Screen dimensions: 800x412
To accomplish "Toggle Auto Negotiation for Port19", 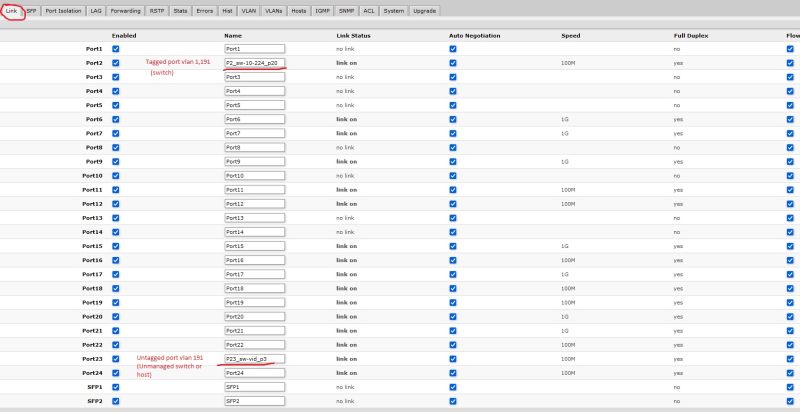I will pyautogui.click(x=453, y=302).
